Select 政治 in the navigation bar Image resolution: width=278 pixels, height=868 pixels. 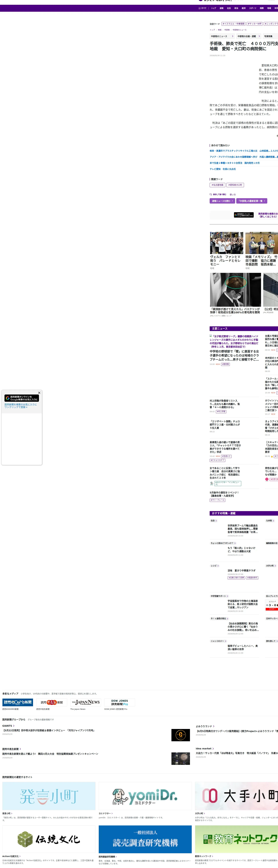236,8
